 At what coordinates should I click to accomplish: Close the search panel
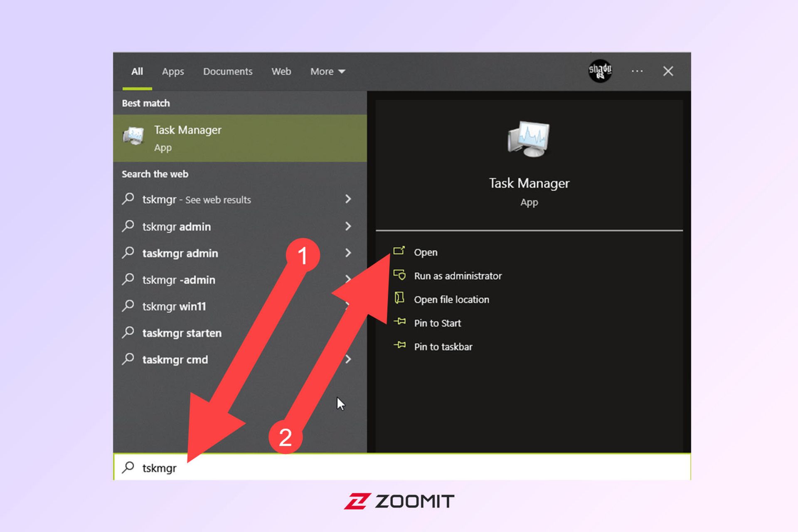pyautogui.click(x=668, y=71)
